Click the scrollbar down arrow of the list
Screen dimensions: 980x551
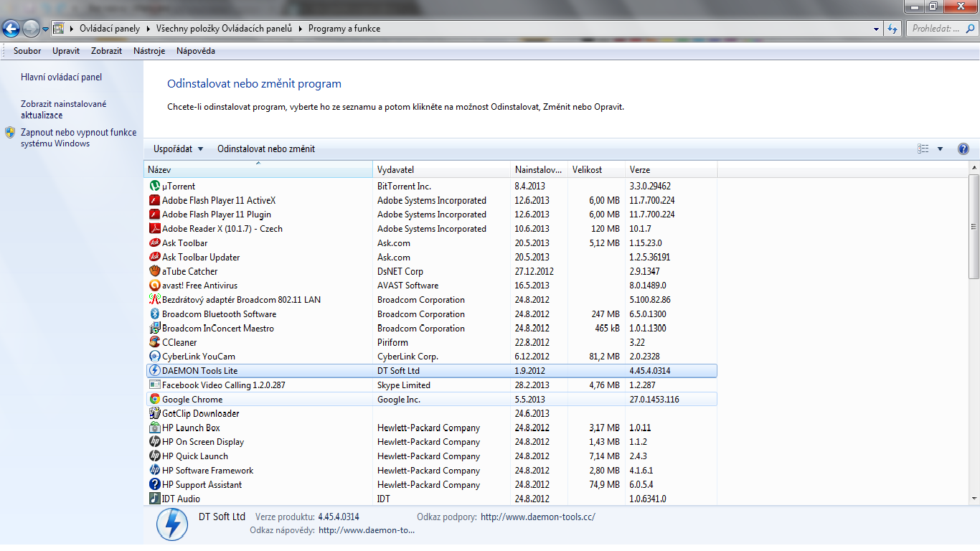[x=974, y=498]
